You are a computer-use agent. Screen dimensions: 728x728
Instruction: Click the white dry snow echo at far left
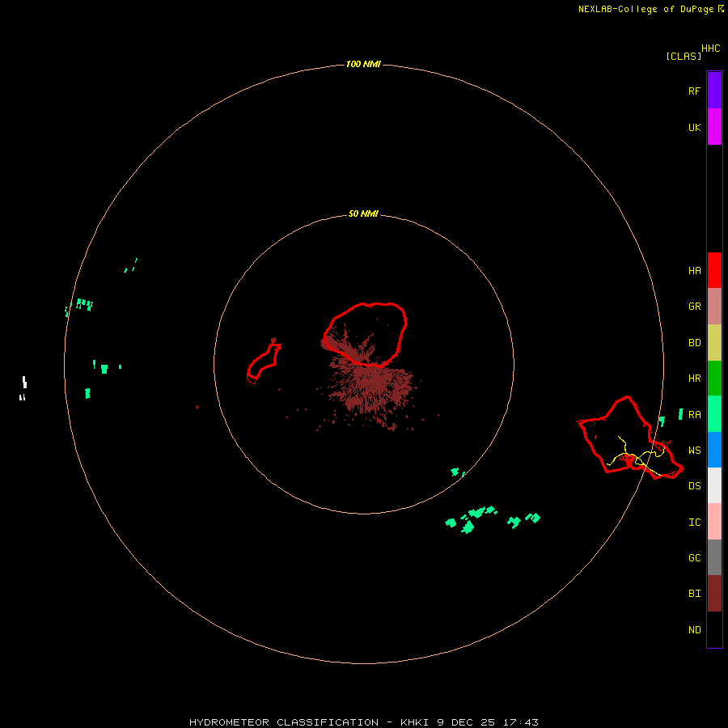tap(23, 388)
